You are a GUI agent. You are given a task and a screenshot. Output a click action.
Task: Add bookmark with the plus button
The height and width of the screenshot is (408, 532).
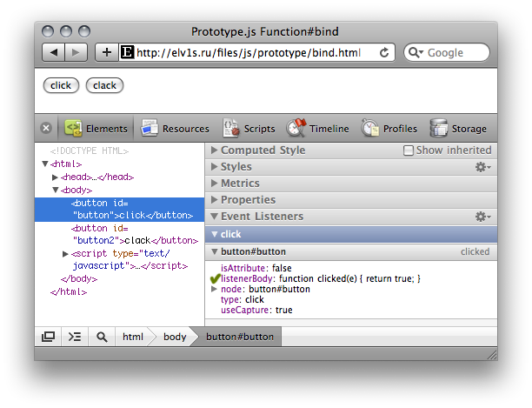107,52
